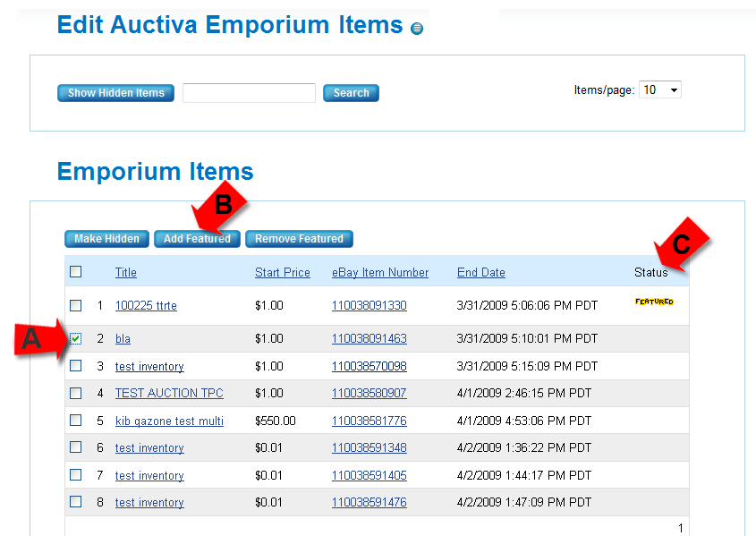Sort by eBay Item Number column header

(380, 272)
